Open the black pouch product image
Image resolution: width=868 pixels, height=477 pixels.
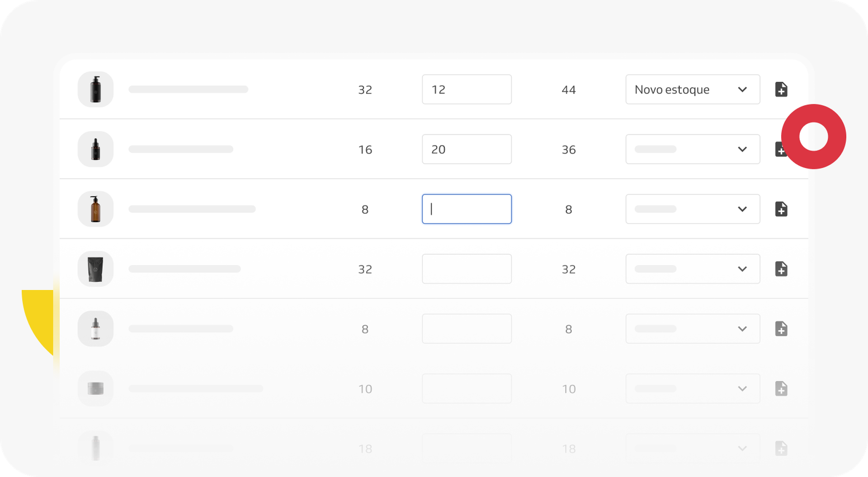click(95, 269)
